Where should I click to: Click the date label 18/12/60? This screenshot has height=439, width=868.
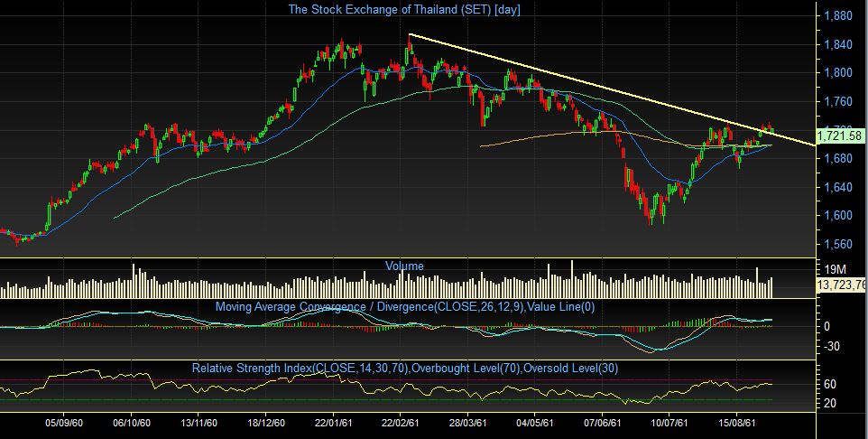tap(266, 423)
